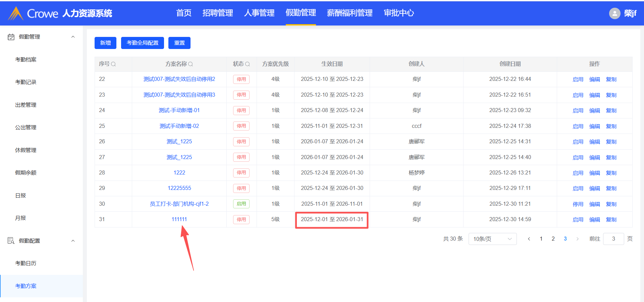Viewport: 644px width, 302px height.
Task: Click the 柴jf username
Action: 630,13
